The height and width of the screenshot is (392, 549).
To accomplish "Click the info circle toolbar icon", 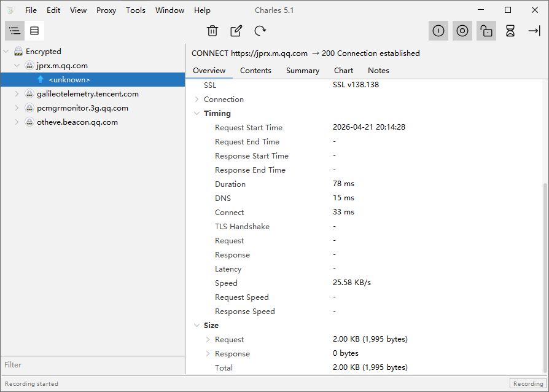I will click(438, 31).
